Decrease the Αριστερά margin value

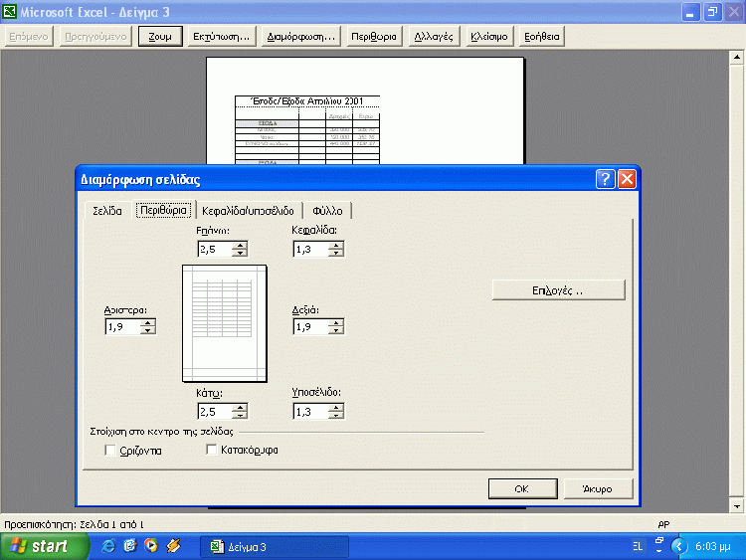pyautogui.click(x=147, y=330)
